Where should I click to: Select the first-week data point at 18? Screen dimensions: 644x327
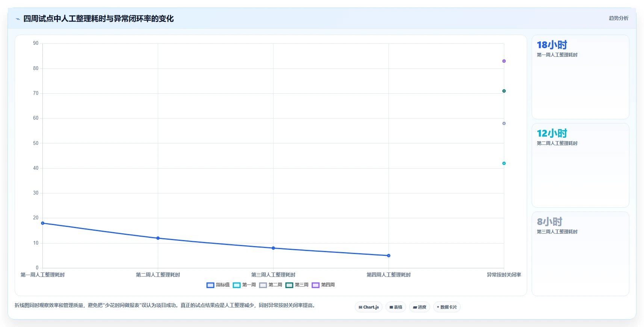42,223
